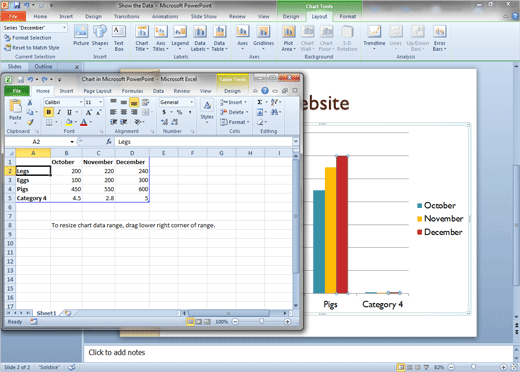
Task: Click Reset to Match Style
Action: (32, 48)
